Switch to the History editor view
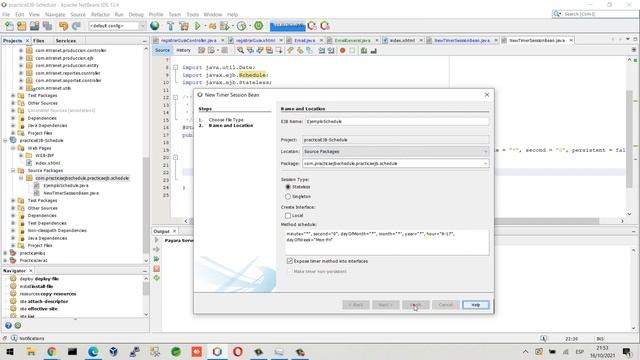640x360 pixels. tap(183, 50)
